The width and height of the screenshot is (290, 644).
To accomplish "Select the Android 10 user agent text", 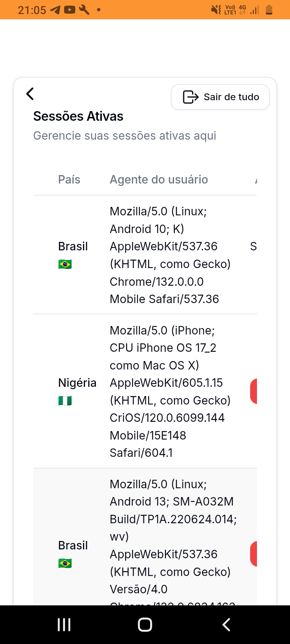I will tap(169, 255).
